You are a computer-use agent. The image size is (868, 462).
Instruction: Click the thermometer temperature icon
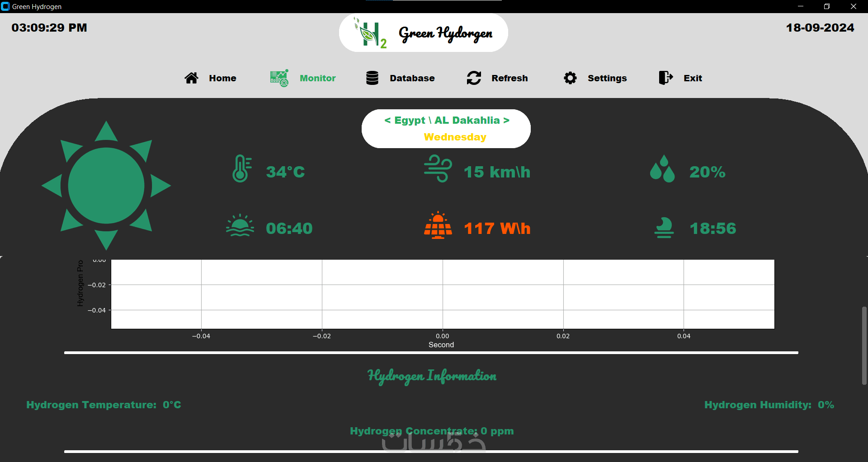click(x=242, y=168)
